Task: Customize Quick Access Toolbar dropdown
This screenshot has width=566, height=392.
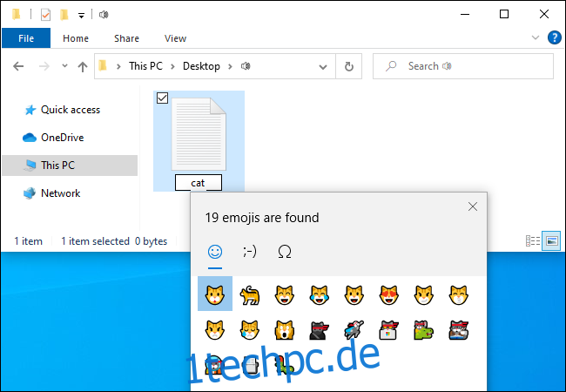Action: coord(81,15)
